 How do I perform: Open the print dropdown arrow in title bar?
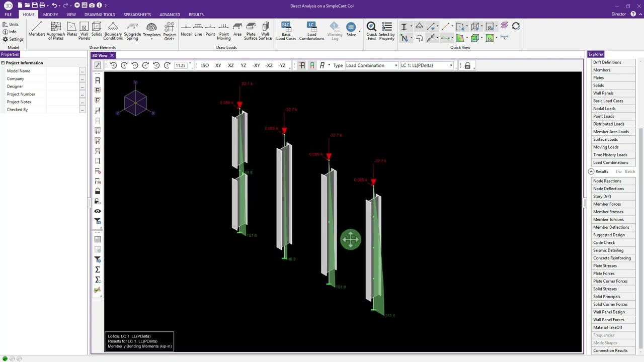49,6
